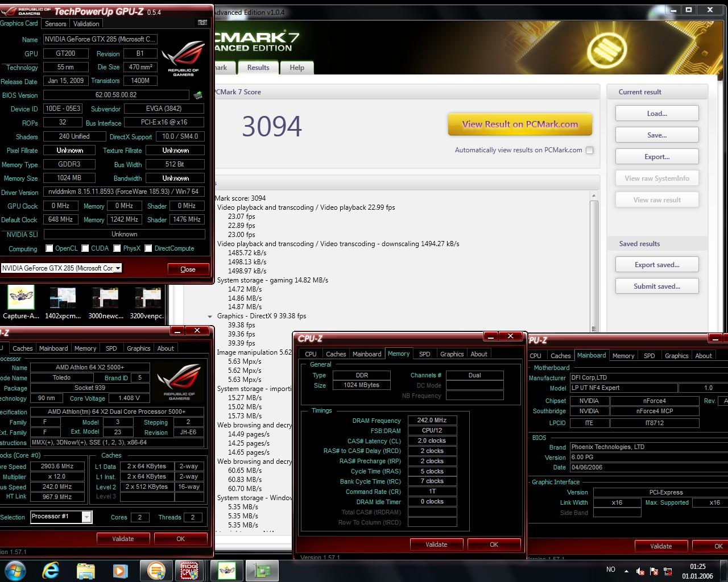Click the results list scroll-up arrow
The height and width of the screenshot is (582, 728).
[594, 196]
